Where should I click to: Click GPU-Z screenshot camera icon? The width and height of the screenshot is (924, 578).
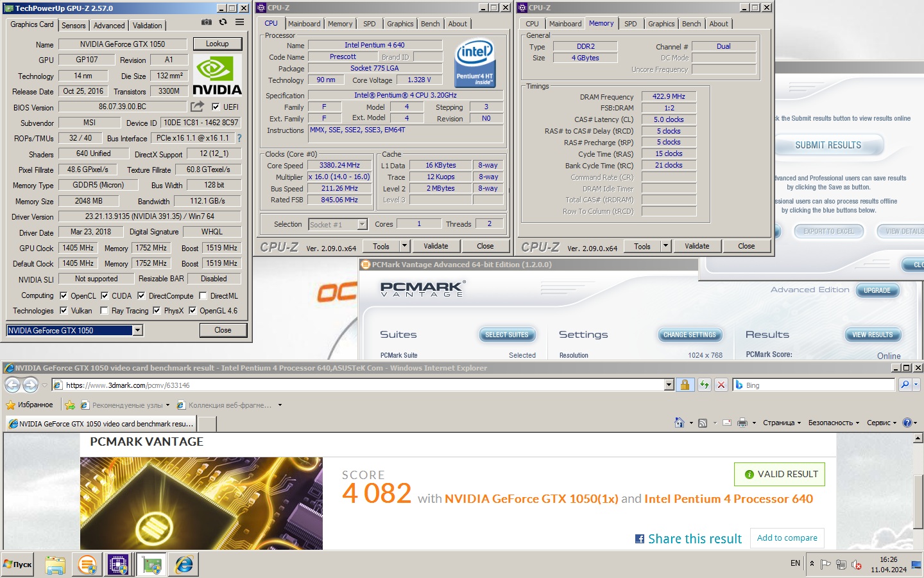(206, 22)
